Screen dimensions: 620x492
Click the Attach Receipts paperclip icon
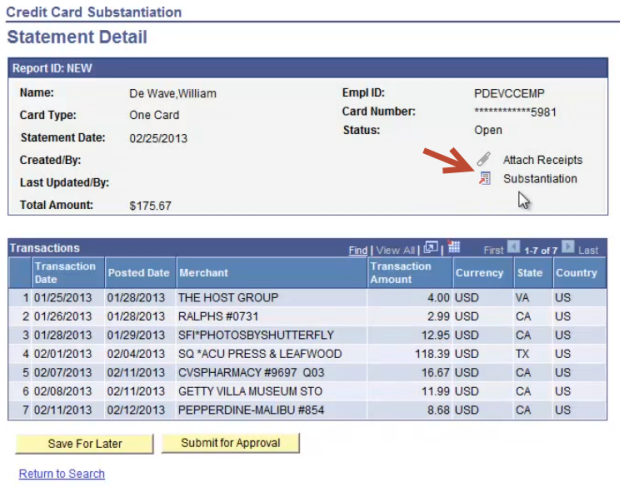[x=484, y=159]
